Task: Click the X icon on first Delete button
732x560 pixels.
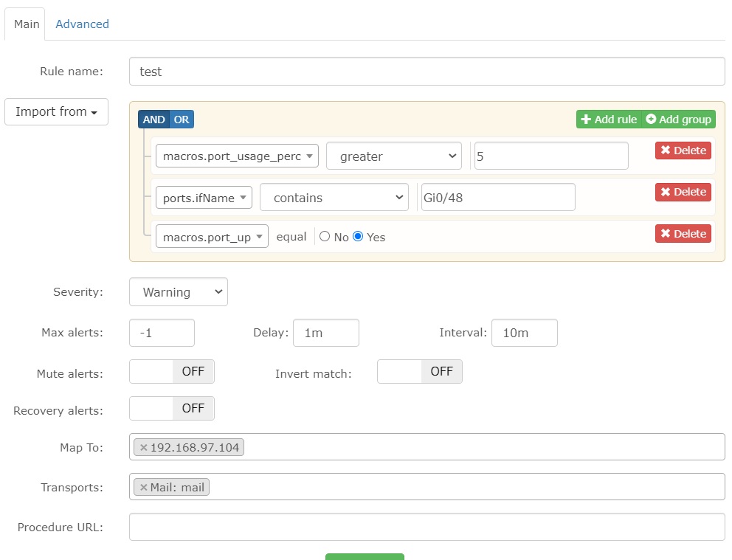Action: pyautogui.click(x=666, y=150)
